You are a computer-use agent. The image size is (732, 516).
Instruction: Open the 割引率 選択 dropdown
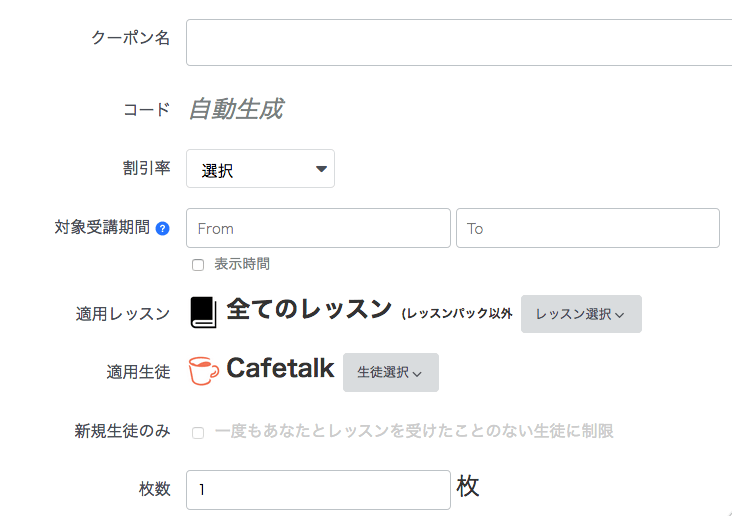point(260,169)
